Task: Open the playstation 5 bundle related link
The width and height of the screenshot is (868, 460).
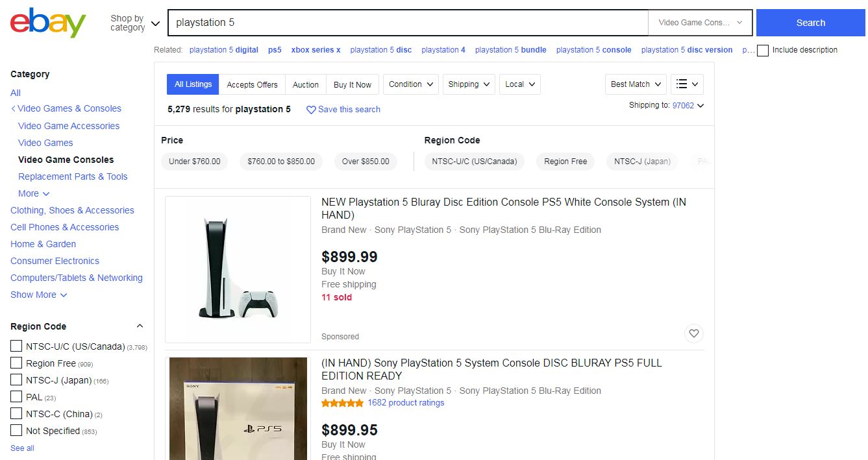Action: coord(510,50)
